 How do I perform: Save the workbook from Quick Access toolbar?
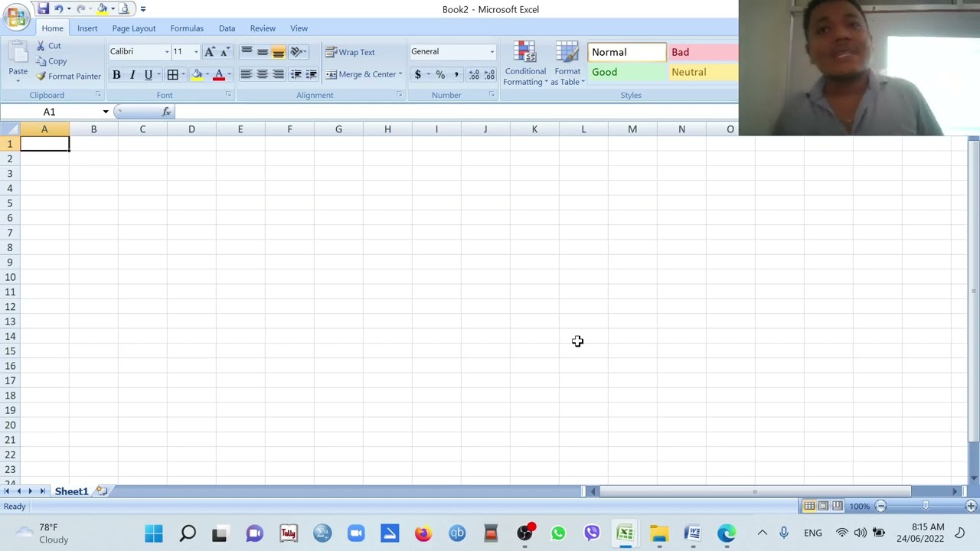pyautogui.click(x=44, y=9)
